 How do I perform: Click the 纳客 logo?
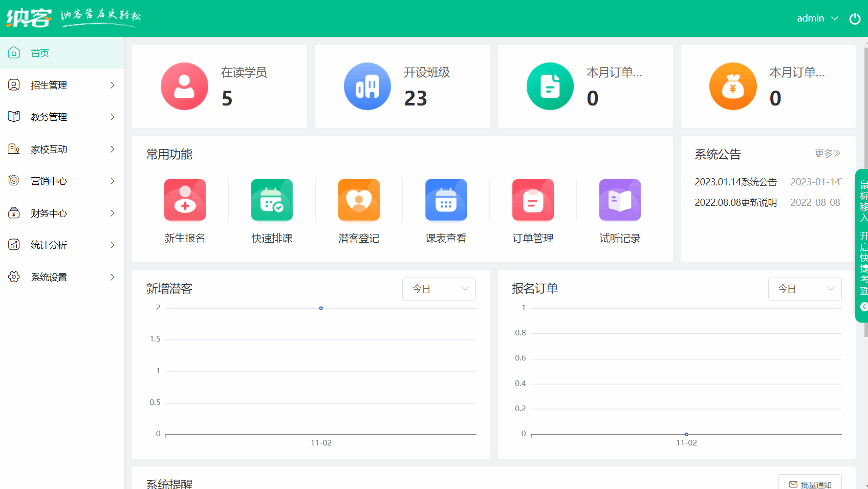pyautogui.click(x=29, y=17)
